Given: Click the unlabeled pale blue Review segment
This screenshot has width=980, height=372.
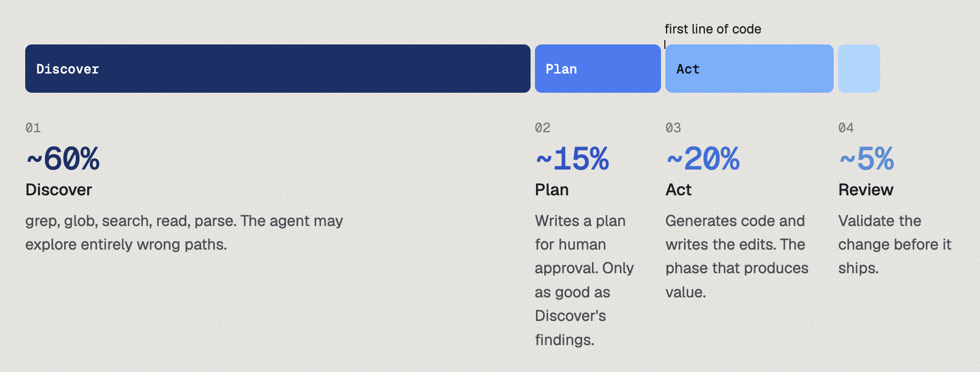Looking at the screenshot, I should (x=859, y=69).
